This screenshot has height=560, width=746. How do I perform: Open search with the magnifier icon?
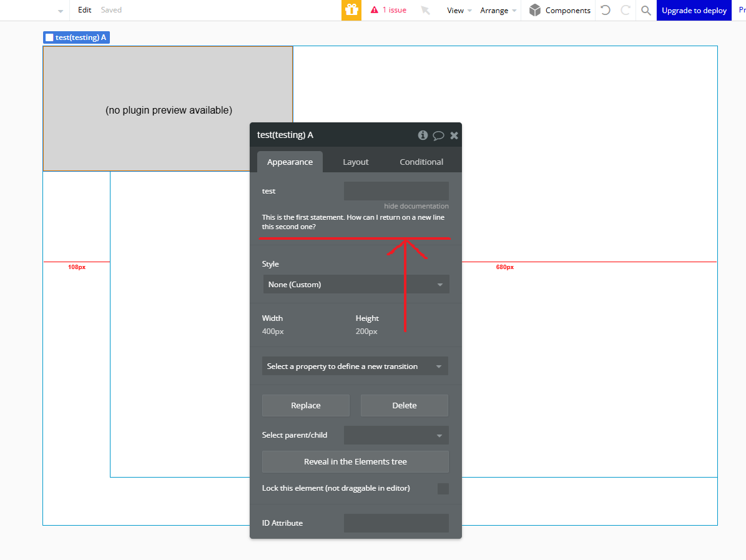coord(645,10)
